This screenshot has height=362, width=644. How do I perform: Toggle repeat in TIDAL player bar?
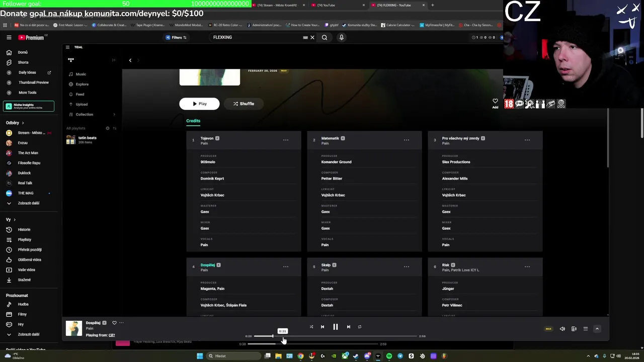(360, 327)
